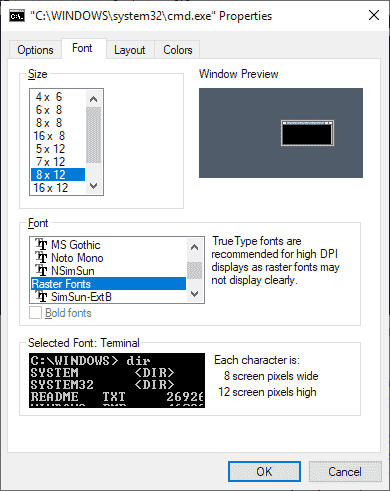This screenshot has width=390, height=491.
Task: Pick size 16 x 12
Action: [x=58, y=188]
